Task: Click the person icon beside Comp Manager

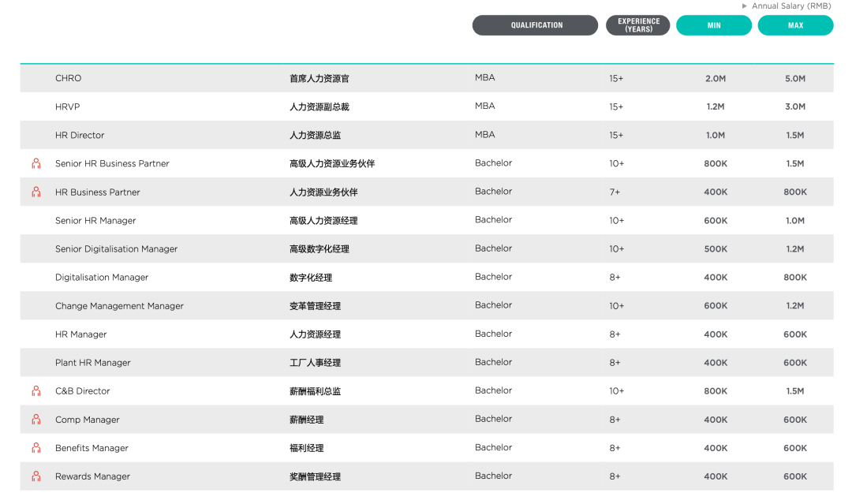Action: 35,420
